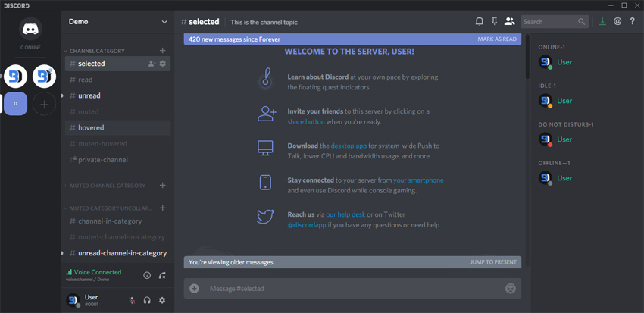Disconnect from voice channel
Image resolution: width=644 pixels, height=313 pixels.
coord(162,275)
